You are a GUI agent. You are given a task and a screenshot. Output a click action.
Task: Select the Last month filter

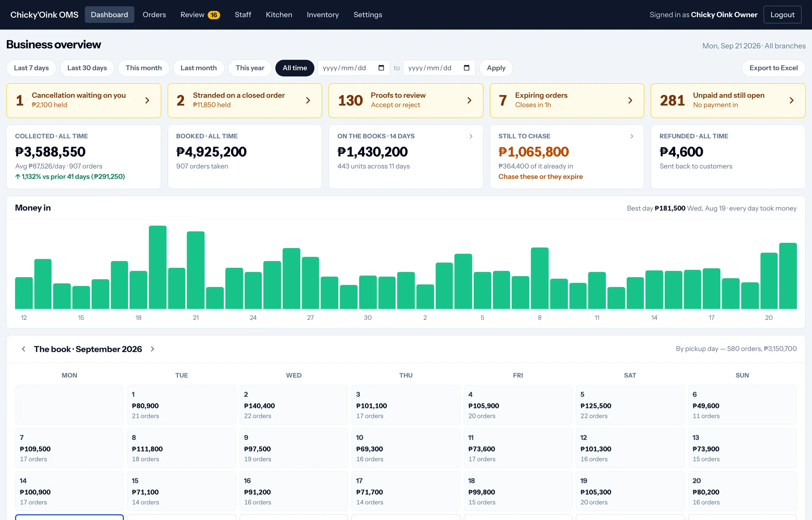(x=199, y=68)
